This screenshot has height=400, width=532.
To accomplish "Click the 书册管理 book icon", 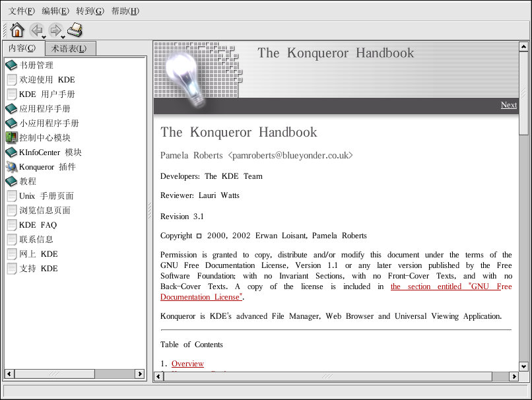I will [x=11, y=65].
